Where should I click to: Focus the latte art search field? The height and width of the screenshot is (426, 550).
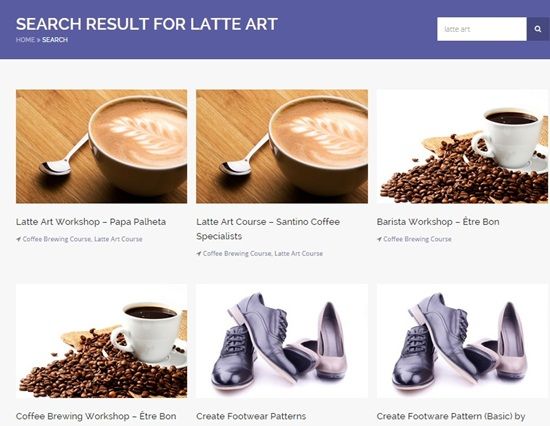pyautogui.click(x=482, y=29)
